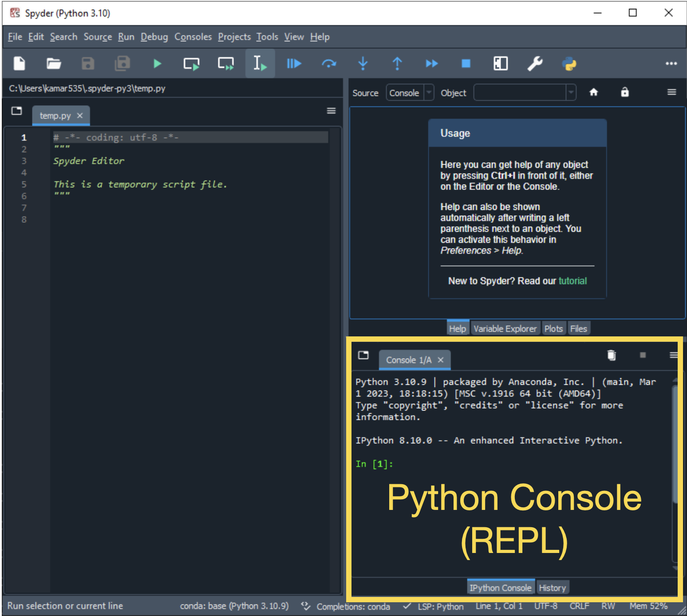Open Help pane hamburger options menu
Image resolution: width=687 pixels, height=616 pixels.
671,92
